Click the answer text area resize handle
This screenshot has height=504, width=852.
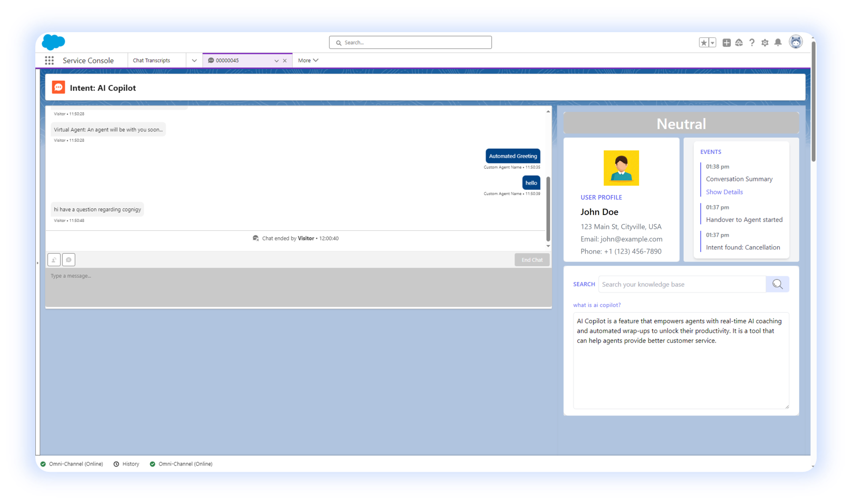(787, 406)
